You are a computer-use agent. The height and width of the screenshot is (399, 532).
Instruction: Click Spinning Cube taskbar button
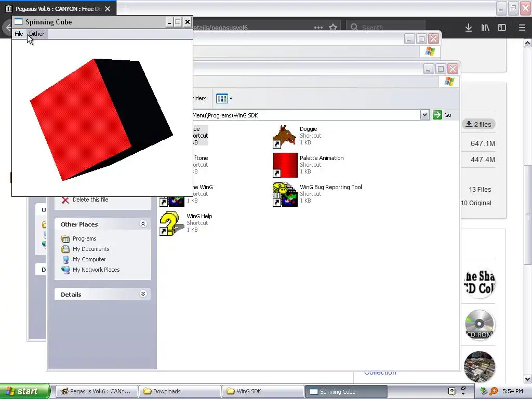pos(346,391)
